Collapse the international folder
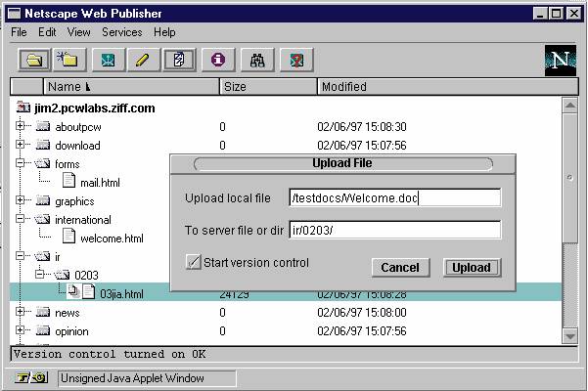This screenshot has width=588, height=391. point(20,219)
